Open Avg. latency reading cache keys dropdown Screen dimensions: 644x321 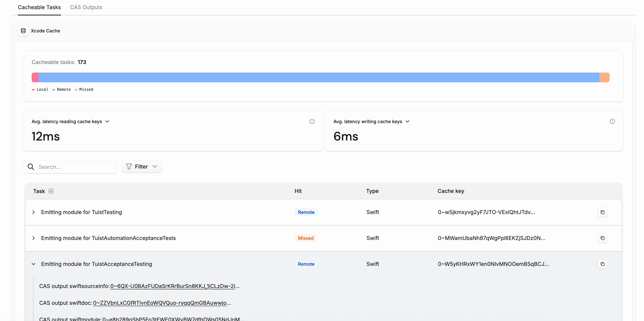tap(107, 121)
